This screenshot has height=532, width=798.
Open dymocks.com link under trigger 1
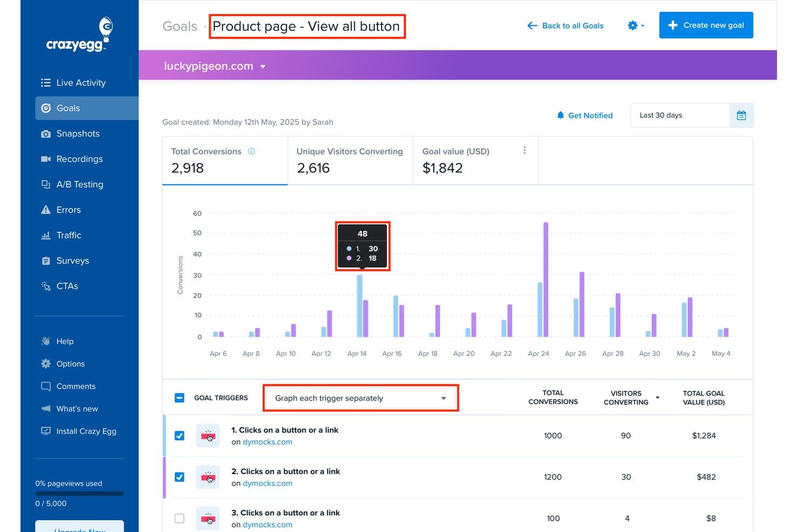[267, 442]
